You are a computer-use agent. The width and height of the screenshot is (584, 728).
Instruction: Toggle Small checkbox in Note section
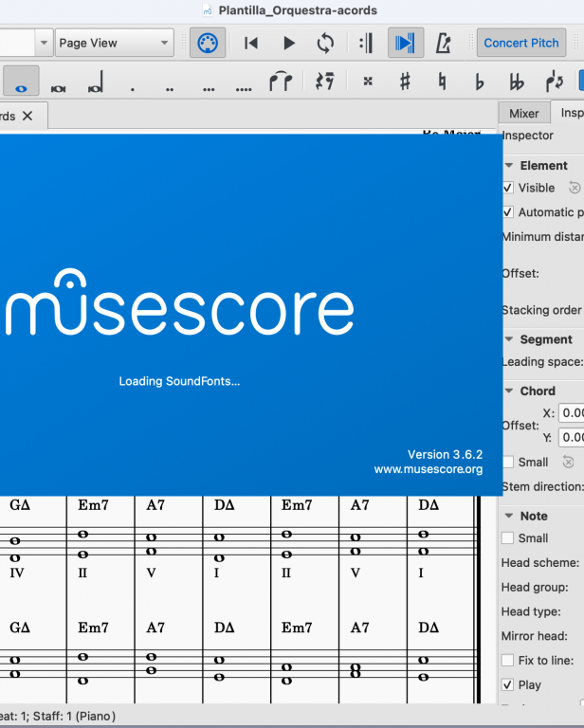click(x=508, y=537)
